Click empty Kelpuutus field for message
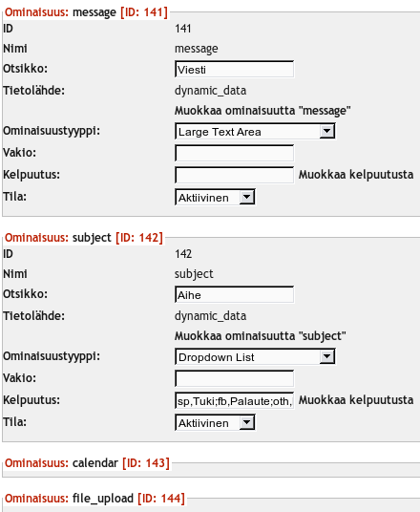This screenshot has width=420, height=512. (234, 175)
